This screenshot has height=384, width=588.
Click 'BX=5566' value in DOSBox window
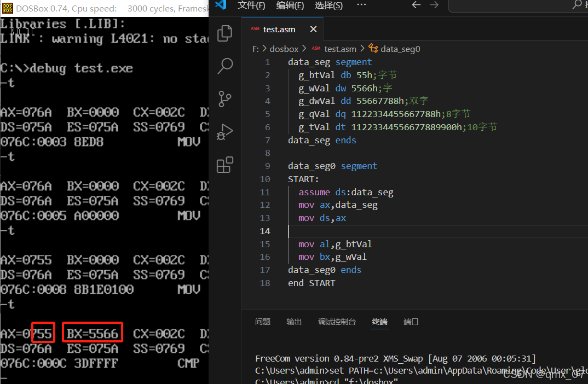[93, 334]
